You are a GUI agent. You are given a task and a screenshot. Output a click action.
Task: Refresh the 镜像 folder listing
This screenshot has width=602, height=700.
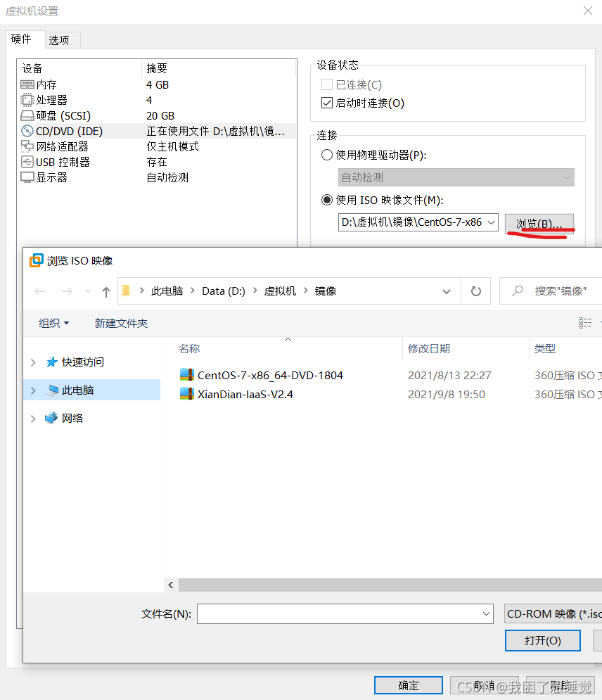(476, 291)
